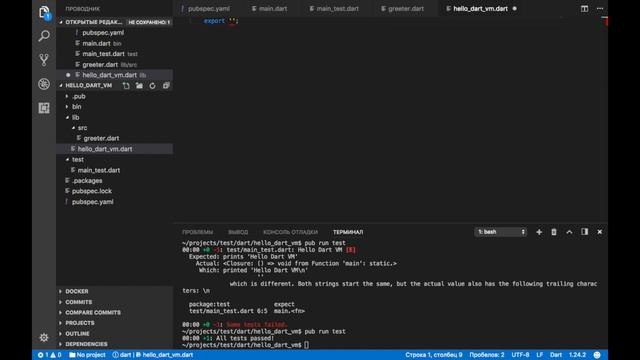Open the editor more actions menu
The height and width of the screenshot is (360, 640).
pyautogui.click(x=600, y=9)
